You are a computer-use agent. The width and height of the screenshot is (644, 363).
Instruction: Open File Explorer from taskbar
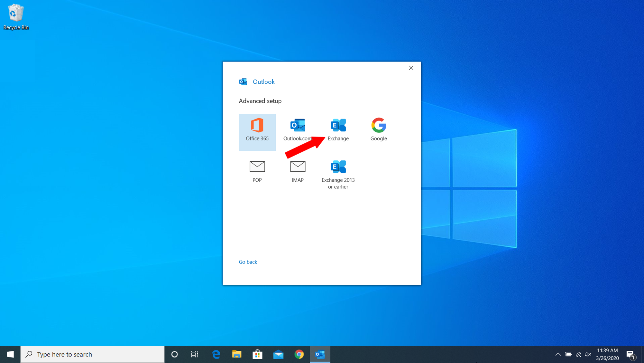[237, 354]
